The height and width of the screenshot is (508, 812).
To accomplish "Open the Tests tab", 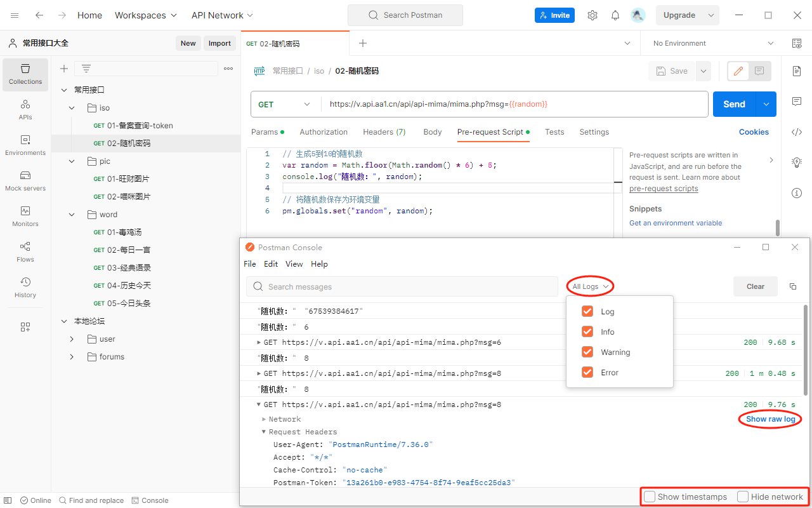I will 554,132.
